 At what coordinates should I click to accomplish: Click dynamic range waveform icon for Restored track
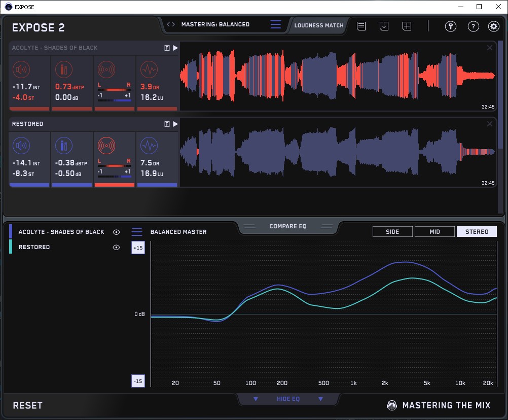point(148,146)
